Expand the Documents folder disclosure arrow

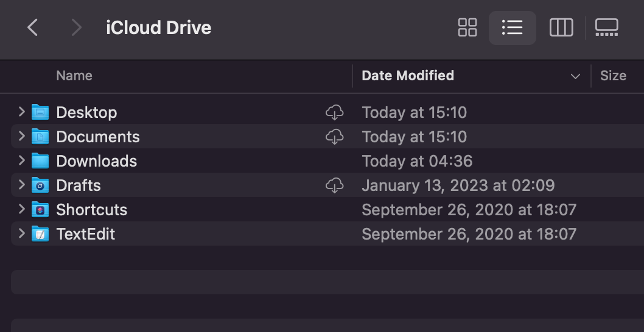(x=21, y=136)
